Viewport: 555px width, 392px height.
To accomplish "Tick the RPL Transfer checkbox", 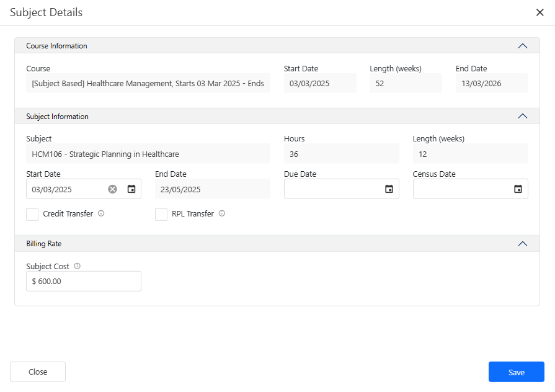I will (x=161, y=214).
